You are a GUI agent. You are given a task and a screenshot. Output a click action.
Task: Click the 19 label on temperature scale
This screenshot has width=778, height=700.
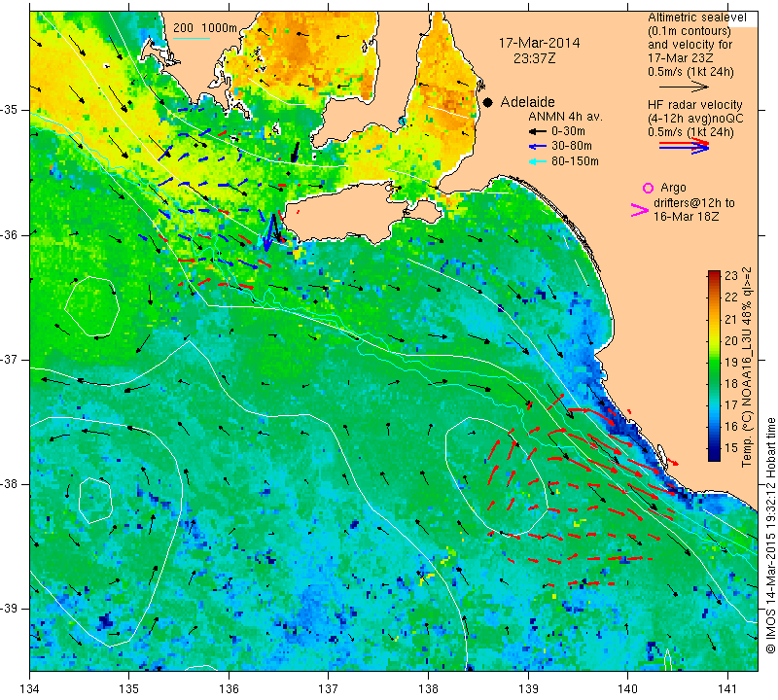click(x=731, y=362)
